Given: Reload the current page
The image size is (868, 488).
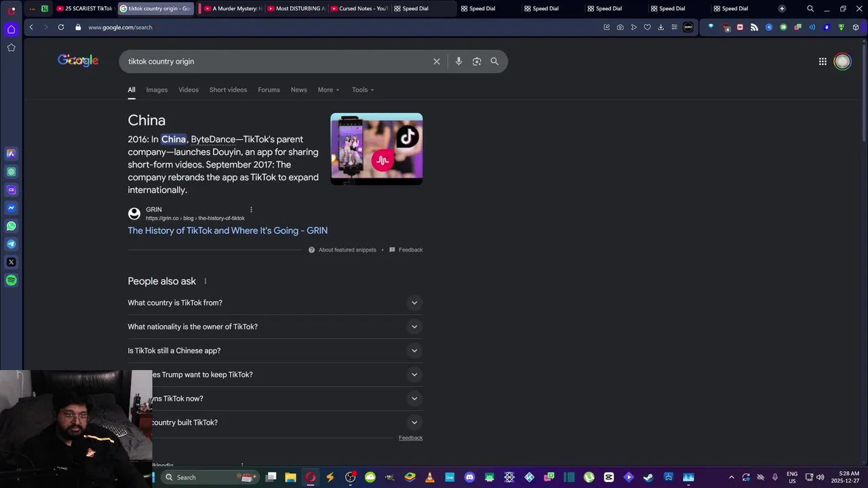Looking at the screenshot, I should pos(61,27).
